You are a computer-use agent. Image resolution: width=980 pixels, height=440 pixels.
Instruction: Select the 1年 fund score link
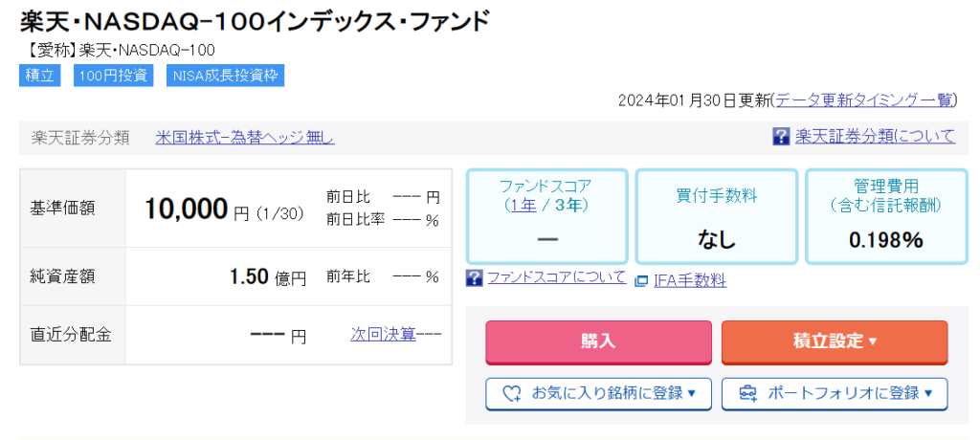click(x=523, y=205)
